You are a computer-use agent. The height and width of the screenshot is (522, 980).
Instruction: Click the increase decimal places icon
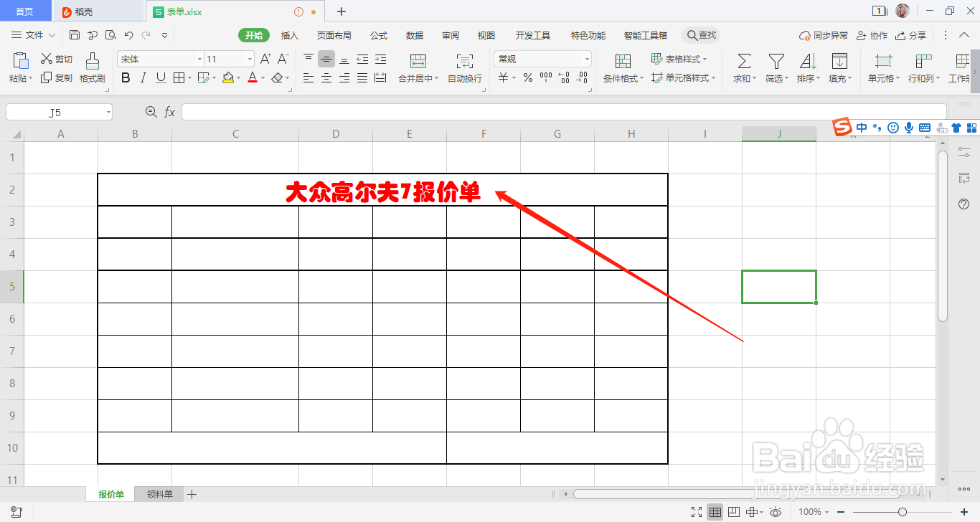click(x=564, y=77)
